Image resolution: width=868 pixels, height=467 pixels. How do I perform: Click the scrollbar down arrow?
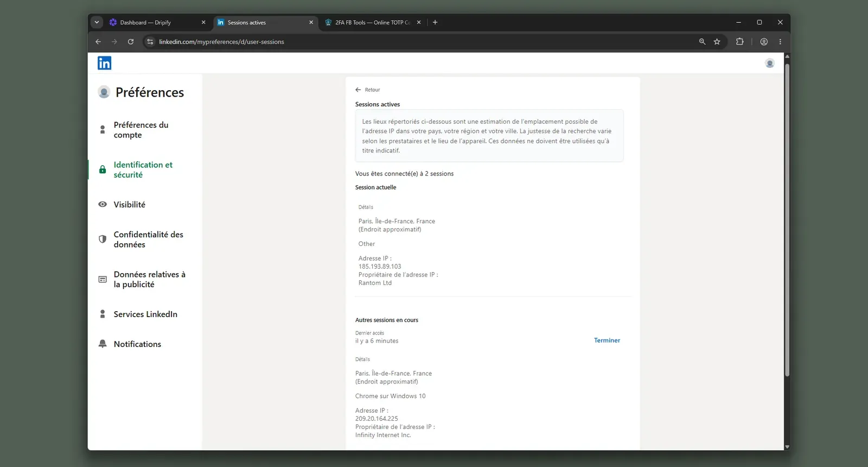tap(787, 447)
